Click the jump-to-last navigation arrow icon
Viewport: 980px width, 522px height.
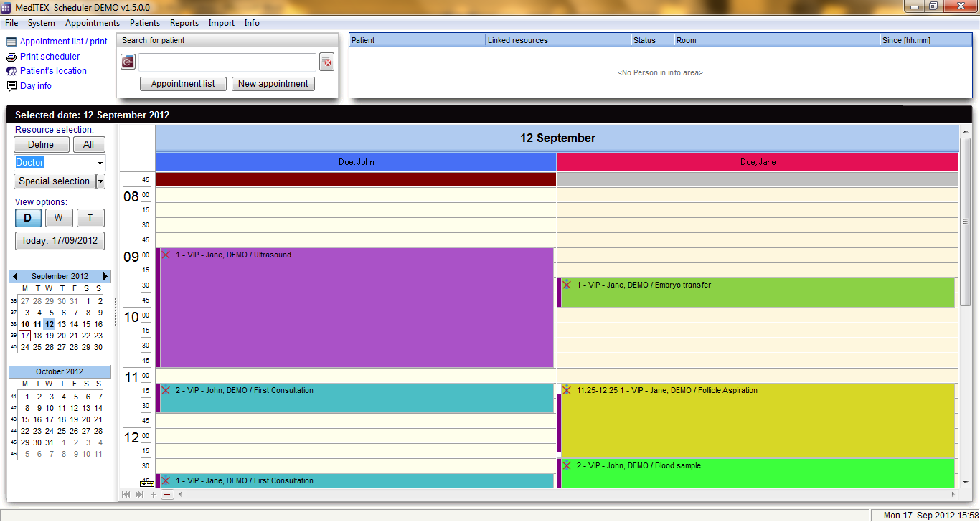click(139, 494)
